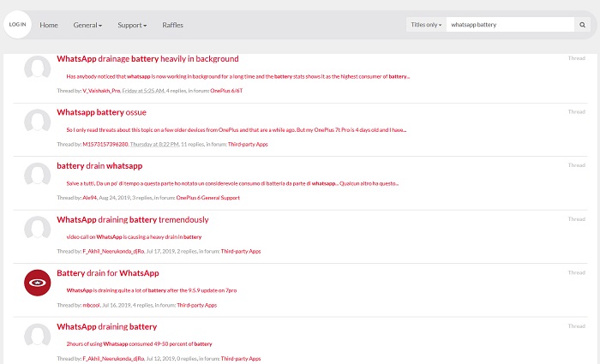The width and height of the screenshot is (600, 364).
Task: Click the LOG IN button
Action: [18, 25]
